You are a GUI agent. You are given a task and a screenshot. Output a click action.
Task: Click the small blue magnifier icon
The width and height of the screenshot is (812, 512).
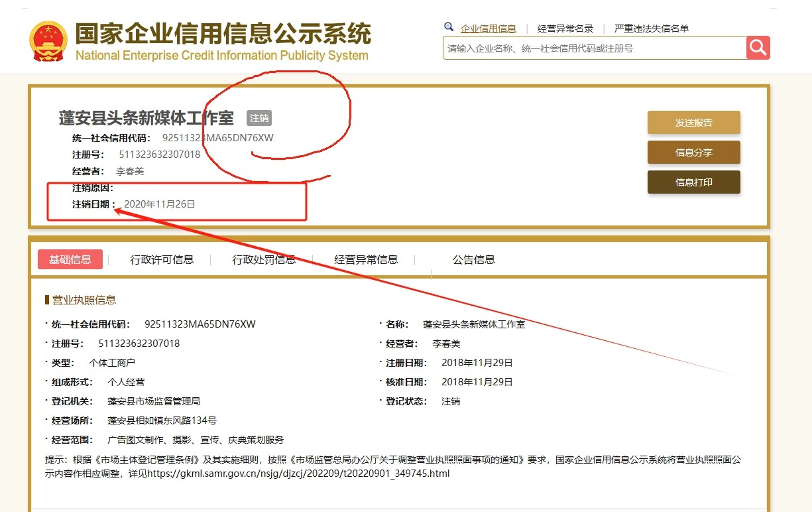449,27
